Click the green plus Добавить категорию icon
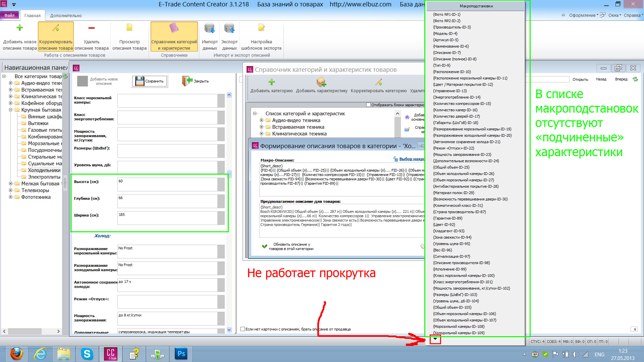Screen dimensions: 644x362 [272, 82]
